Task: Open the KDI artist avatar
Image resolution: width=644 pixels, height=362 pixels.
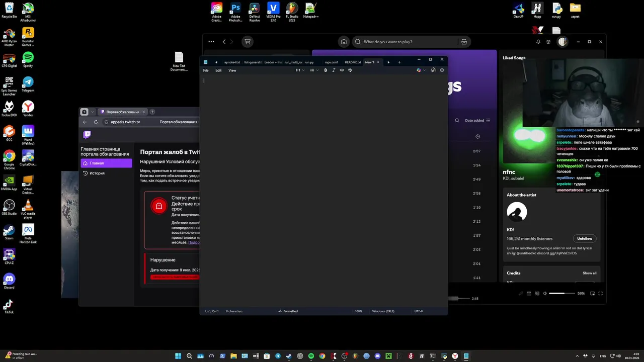Action: click(x=517, y=212)
